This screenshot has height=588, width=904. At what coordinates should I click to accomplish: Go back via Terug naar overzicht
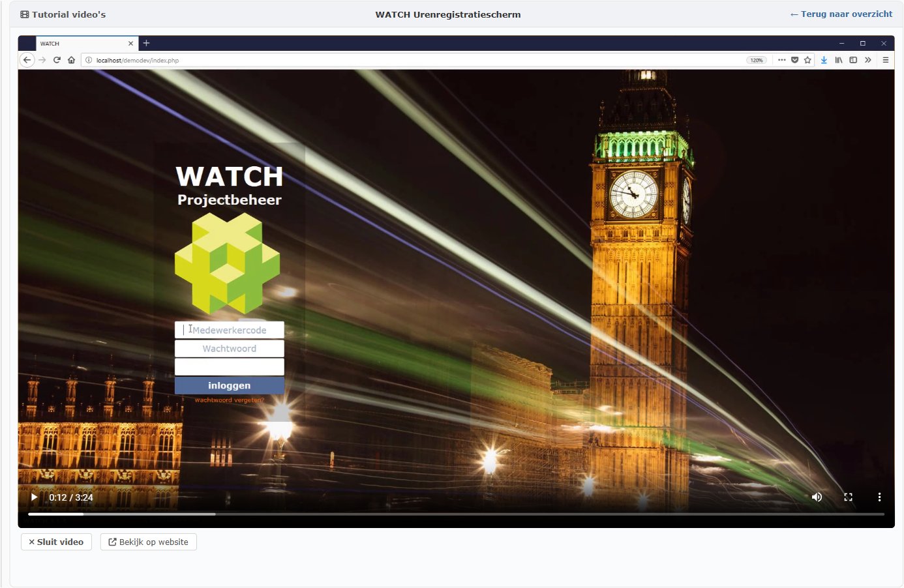pos(841,14)
